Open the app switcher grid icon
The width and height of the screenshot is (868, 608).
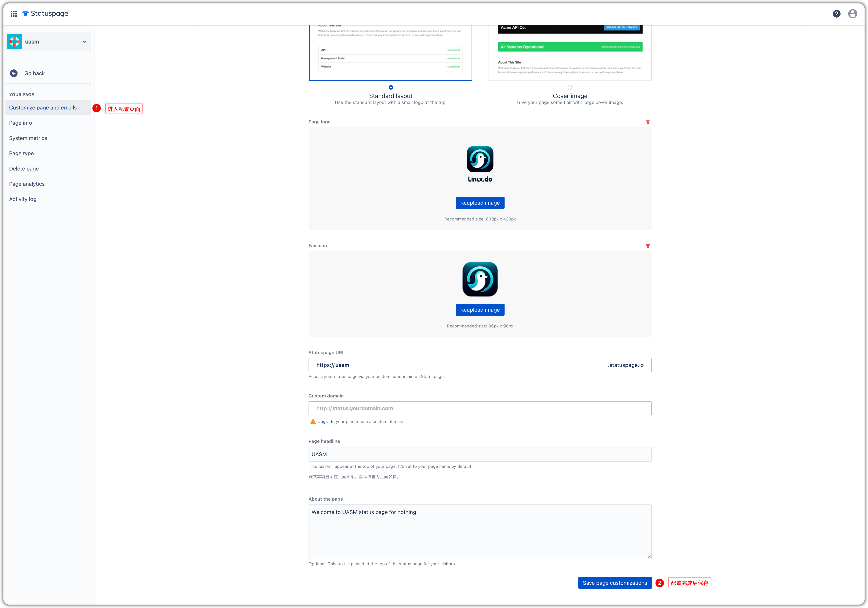14,14
